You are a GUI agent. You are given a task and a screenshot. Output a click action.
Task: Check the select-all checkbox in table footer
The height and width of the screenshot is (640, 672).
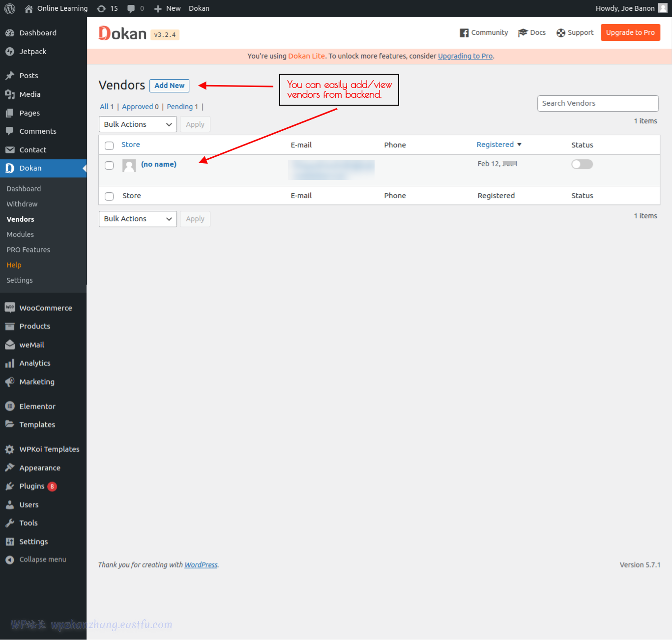pyautogui.click(x=109, y=196)
